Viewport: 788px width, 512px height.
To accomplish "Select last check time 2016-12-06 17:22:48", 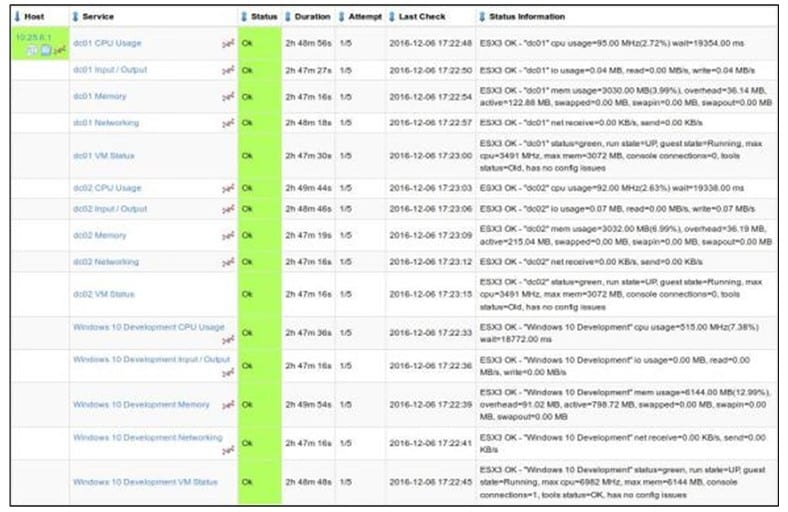I will point(430,43).
